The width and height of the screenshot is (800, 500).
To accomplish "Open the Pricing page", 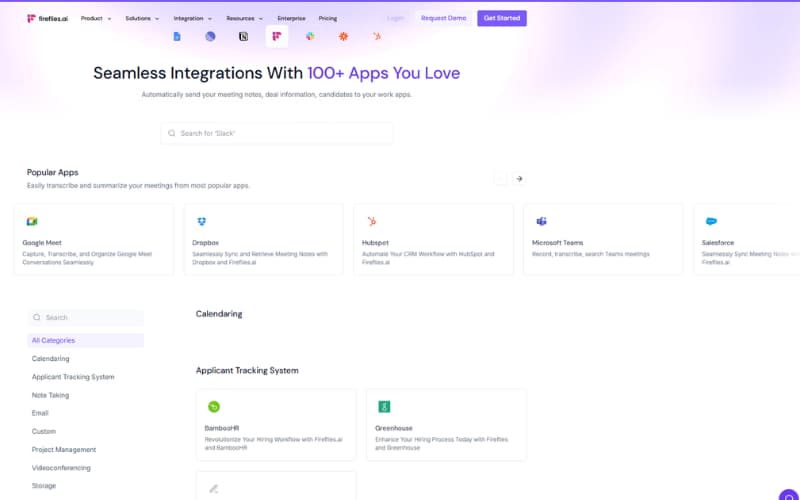I will (328, 18).
